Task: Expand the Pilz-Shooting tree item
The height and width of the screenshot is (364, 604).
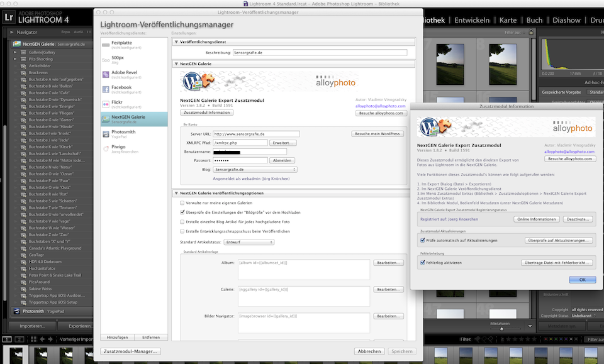Action: click(15, 59)
